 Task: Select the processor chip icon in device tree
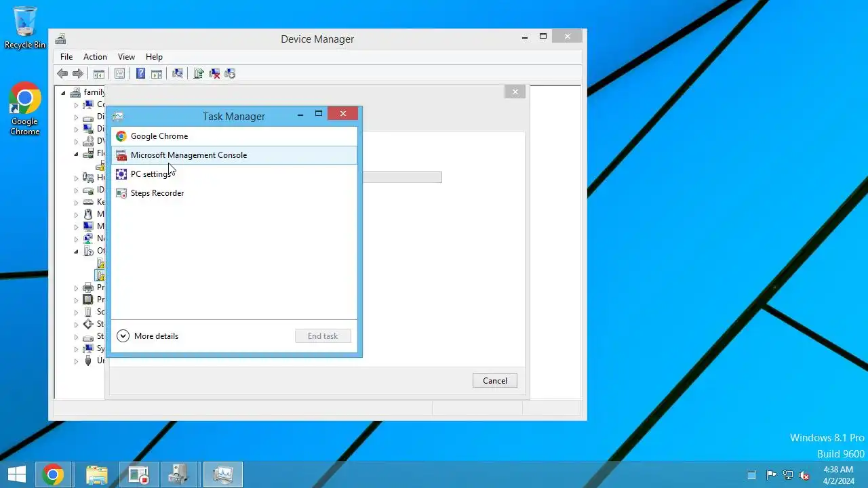click(x=88, y=300)
